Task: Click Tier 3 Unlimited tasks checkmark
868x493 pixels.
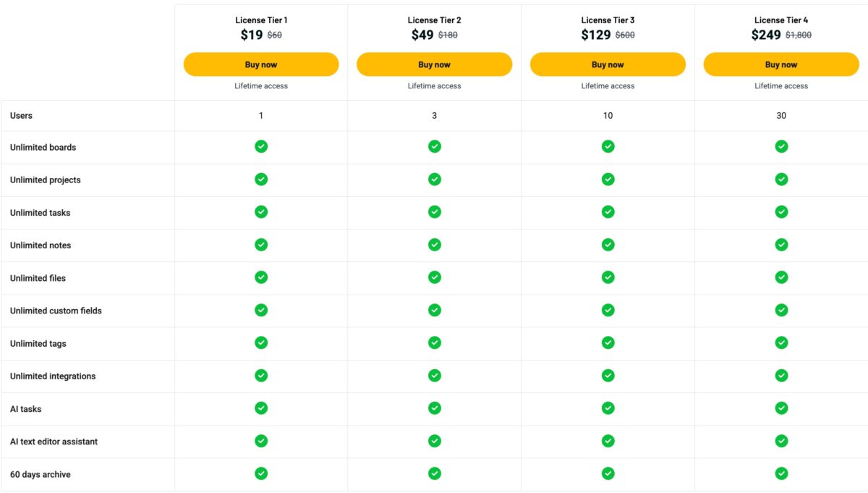Action: (x=608, y=211)
